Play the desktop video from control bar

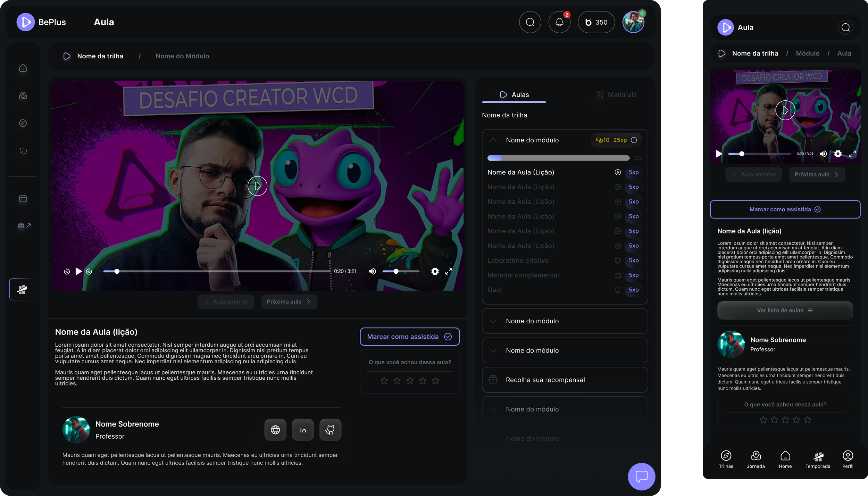(78, 271)
